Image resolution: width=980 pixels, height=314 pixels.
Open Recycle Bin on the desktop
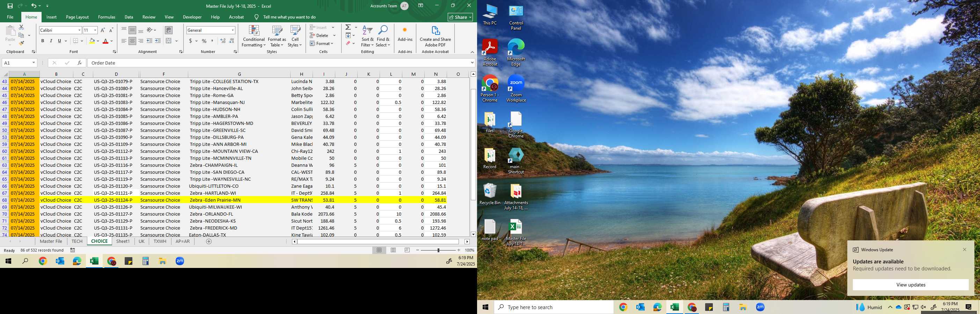[x=490, y=194]
